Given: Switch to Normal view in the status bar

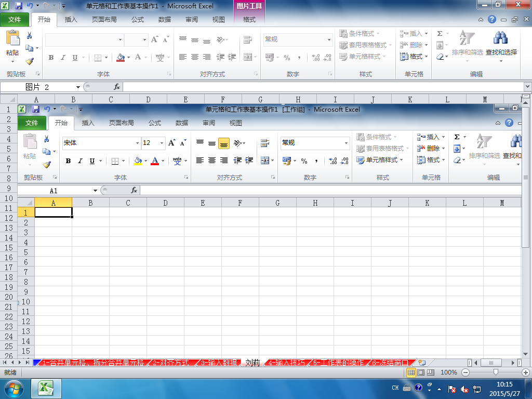Looking at the screenshot, I should (411, 372).
